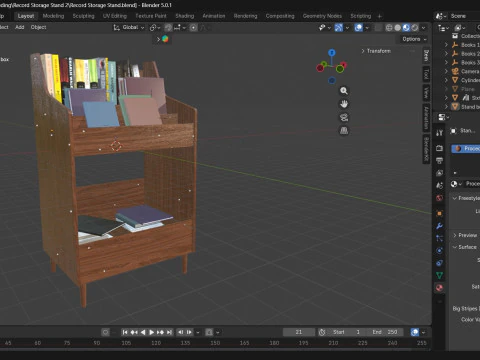Switch to the Geometry Nodes workspace tab
Image resolution: width=480 pixels, height=360 pixels.
(x=322, y=16)
